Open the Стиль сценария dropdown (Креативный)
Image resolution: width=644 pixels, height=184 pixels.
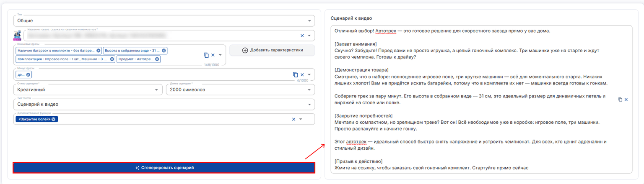[x=88, y=89]
